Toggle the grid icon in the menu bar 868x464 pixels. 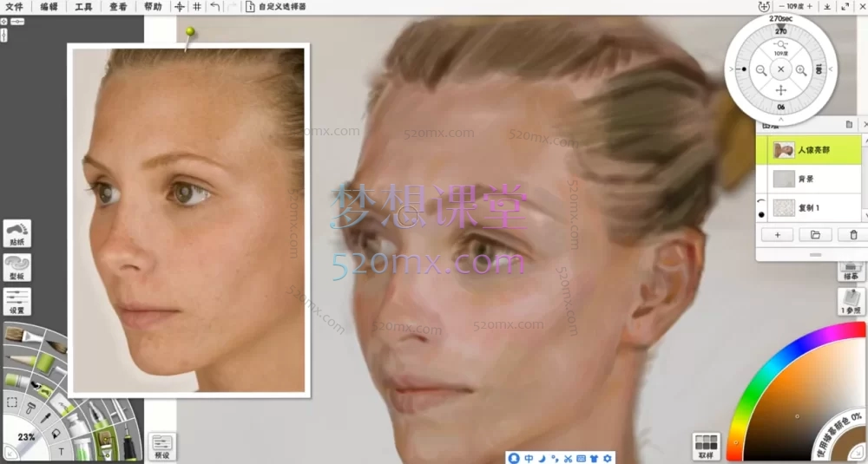(196, 7)
